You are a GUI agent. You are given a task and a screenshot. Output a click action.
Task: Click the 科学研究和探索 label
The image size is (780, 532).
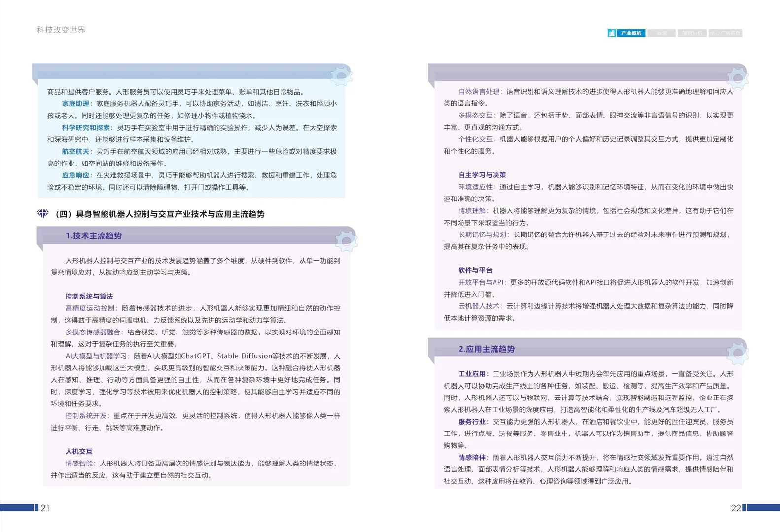[86, 127]
